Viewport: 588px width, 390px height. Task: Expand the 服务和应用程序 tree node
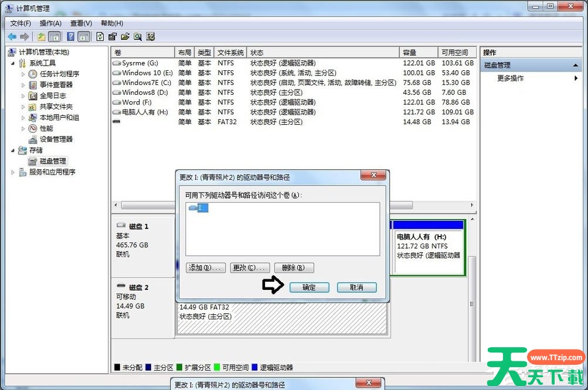point(13,172)
